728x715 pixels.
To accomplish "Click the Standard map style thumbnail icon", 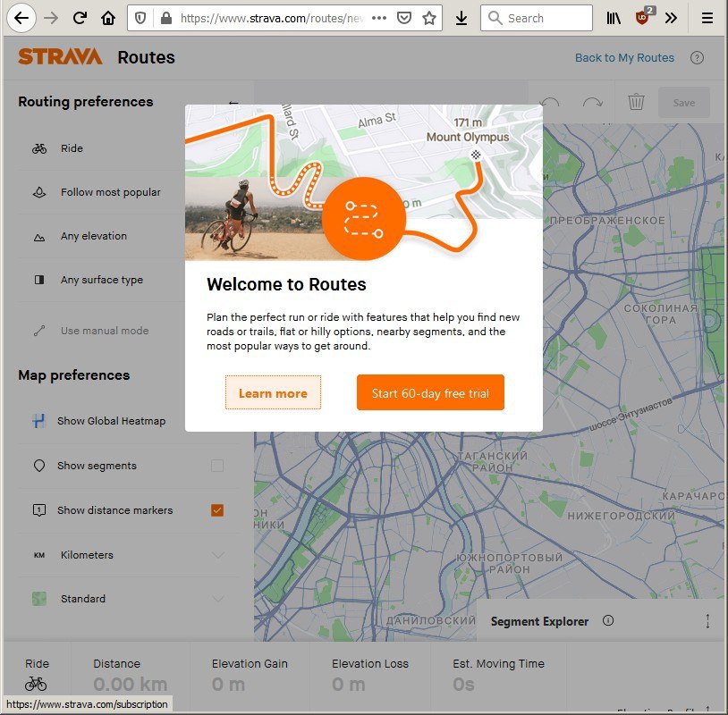I will [39, 599].
